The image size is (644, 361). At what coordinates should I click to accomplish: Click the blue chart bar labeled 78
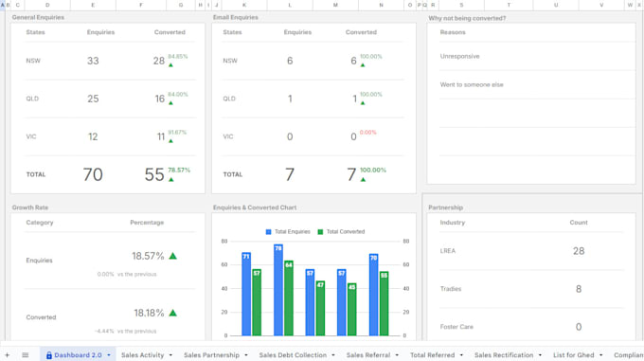pyautogui.click(x=278, y=290)
